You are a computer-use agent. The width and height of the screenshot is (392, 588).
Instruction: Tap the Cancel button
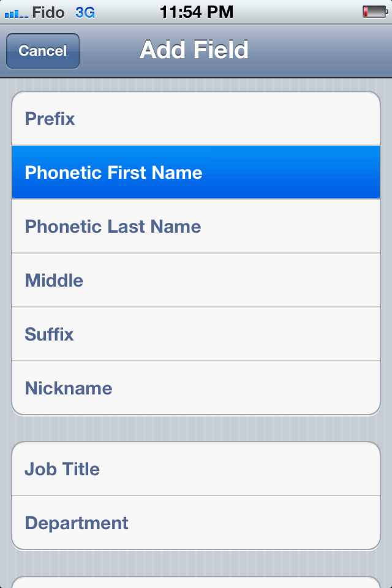coord(42,51)
